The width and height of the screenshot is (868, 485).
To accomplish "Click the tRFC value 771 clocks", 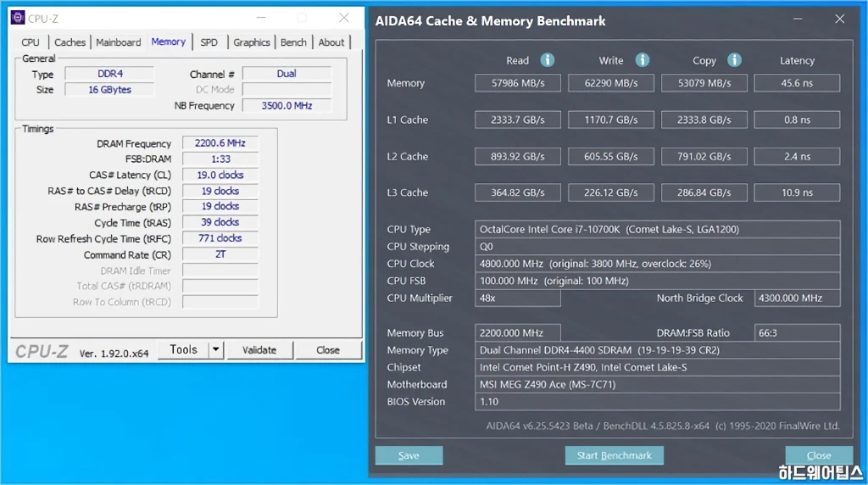I will tap(220, 238).
